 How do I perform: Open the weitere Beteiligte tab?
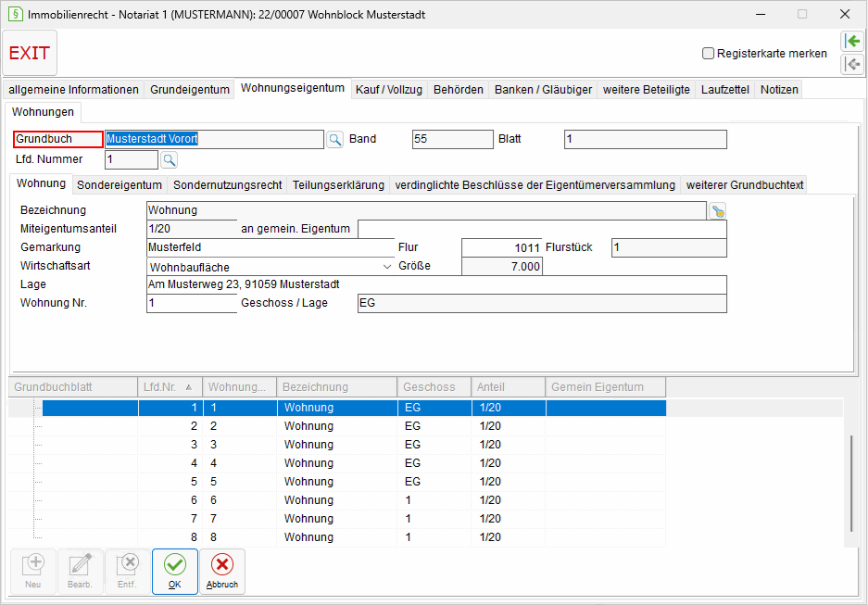(x=647, y=90)
